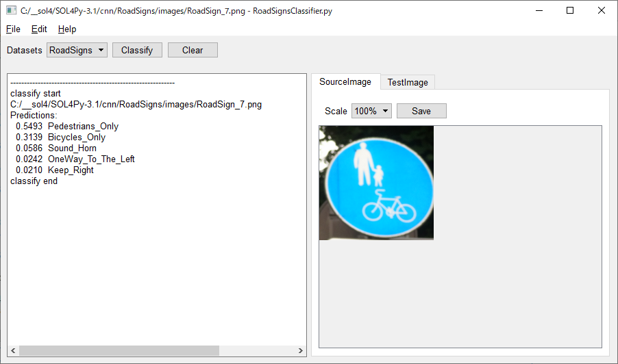Click the Save button
The width and height of the screenshot is (618, 364).
[x=421, y=111]
